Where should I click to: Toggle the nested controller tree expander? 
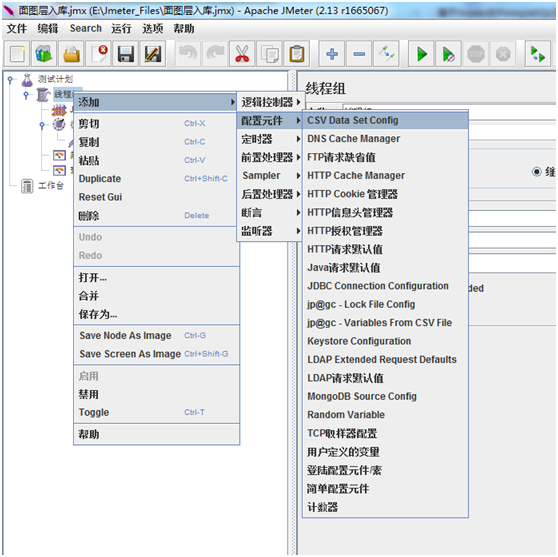pos(42,125)
